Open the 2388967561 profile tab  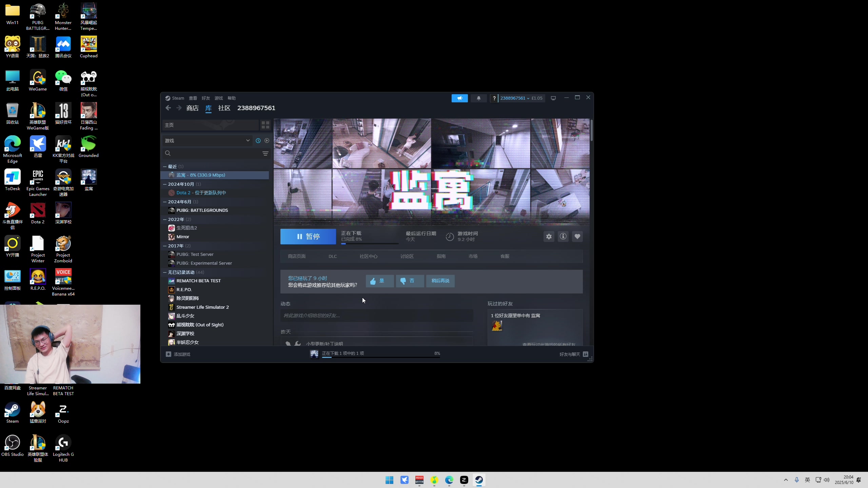[256, 108]
